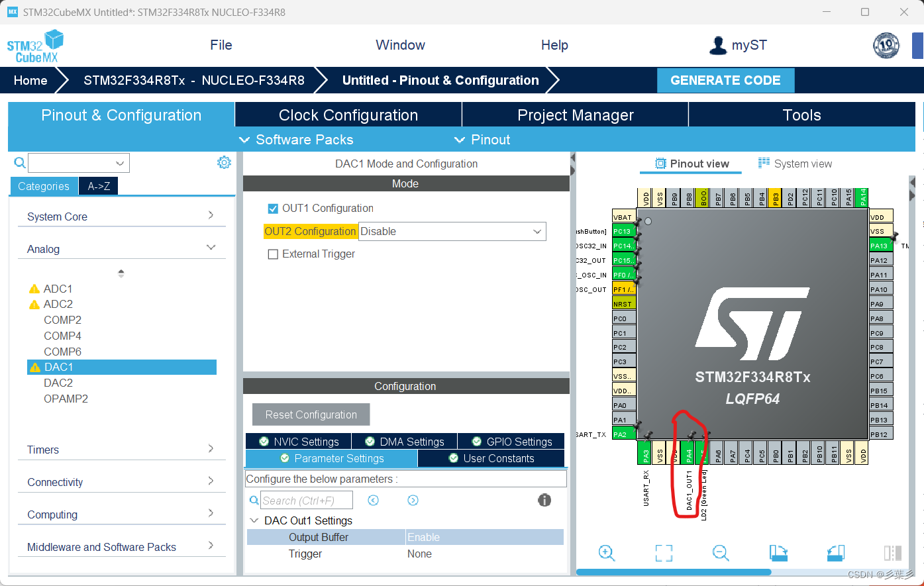924x586 pixels.
Task: Uncheck OUT1 Configuration checkbox
Action: 273,209
